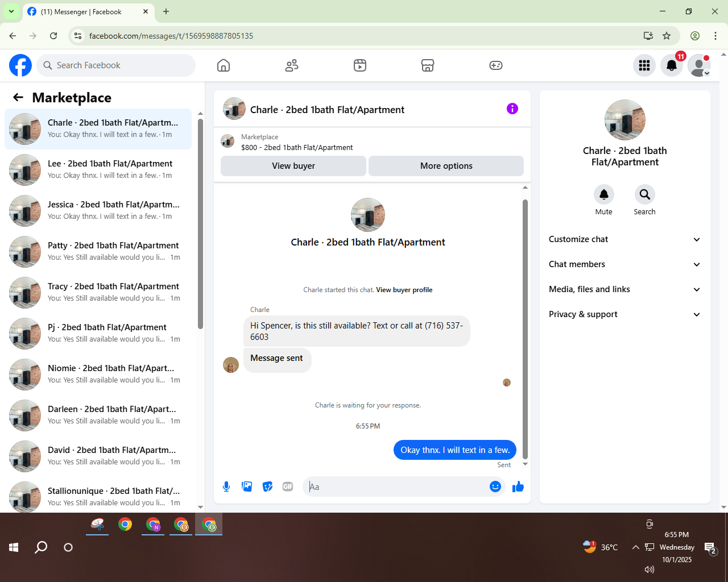Open the Cortana circle on the taskbar
728x582 pixels.
(68, 547)
